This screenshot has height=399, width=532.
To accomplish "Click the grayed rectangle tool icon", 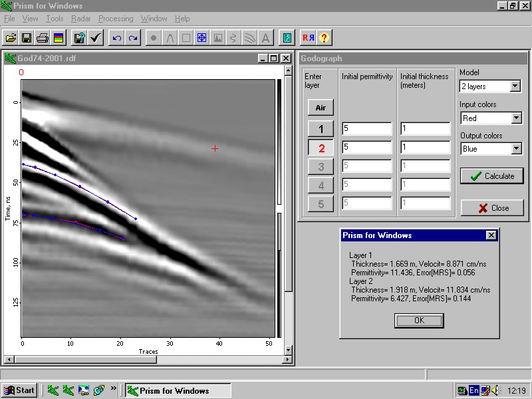I will click(x=186, y=38).
